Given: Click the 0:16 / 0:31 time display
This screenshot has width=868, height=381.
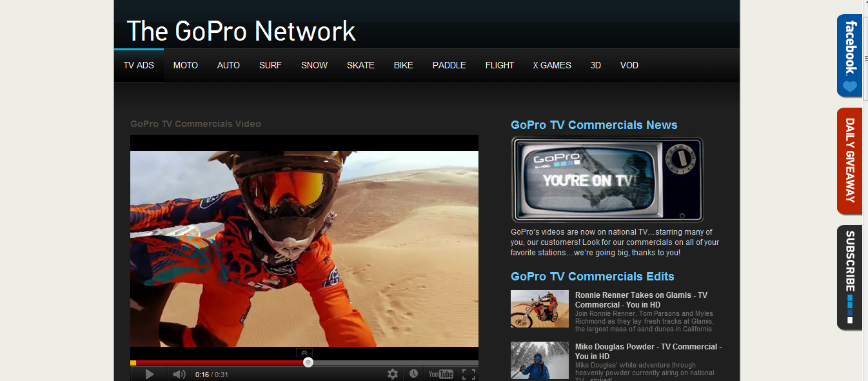Looking at the screenshot, I should click(212, 375).
